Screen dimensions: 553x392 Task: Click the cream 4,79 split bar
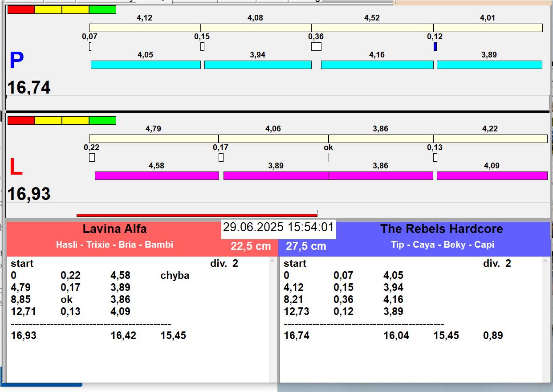tap(154, 139)
